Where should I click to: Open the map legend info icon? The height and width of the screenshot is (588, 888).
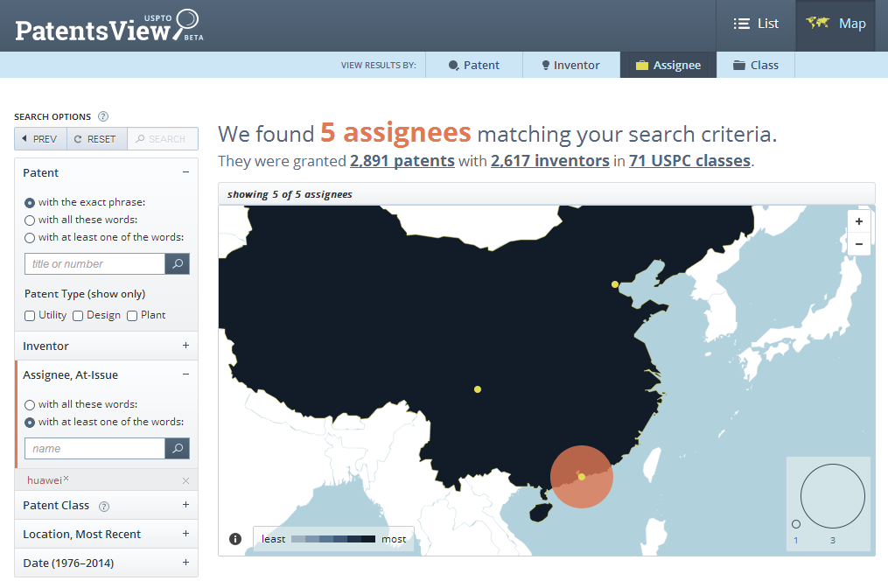click(235, 539)
